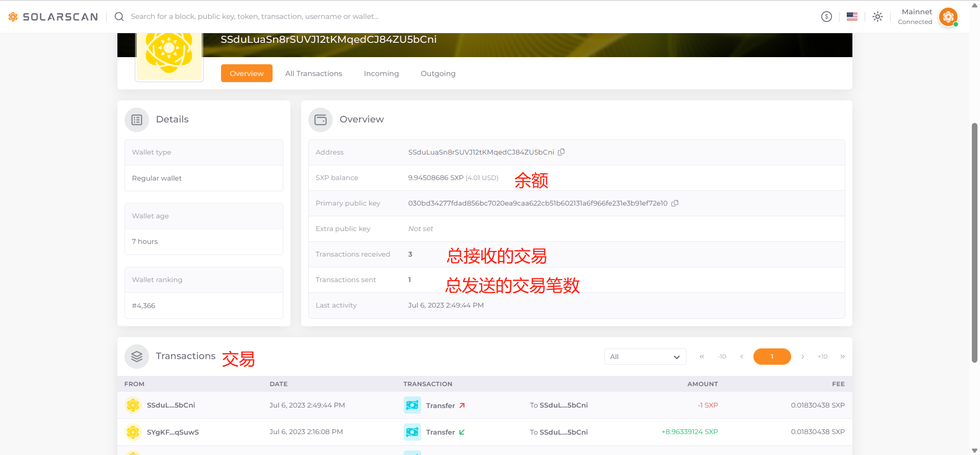Toggle the light/dark theme sun icon

tap(877, 16)
